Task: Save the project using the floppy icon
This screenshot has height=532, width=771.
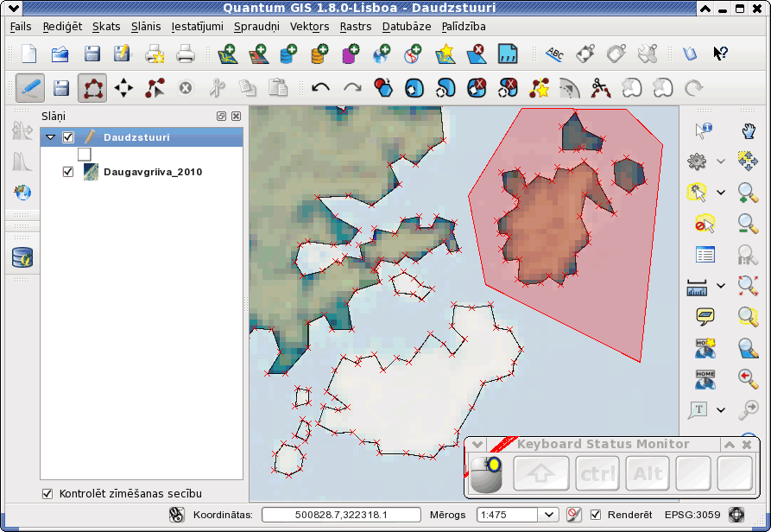Action: [x=92, y=54]
